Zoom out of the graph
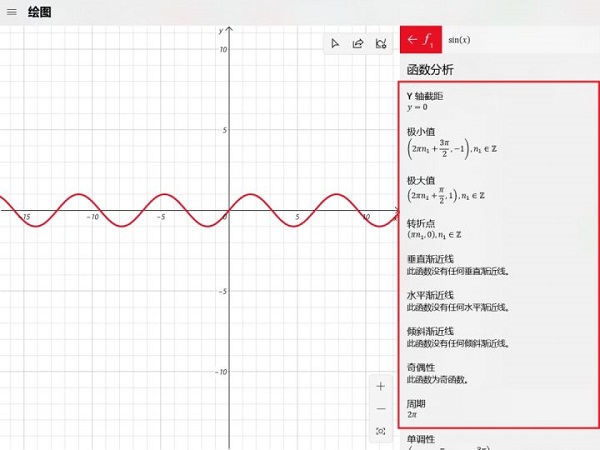Image resolution: width=600 pixels, height=450 pixels. [381, 409]
